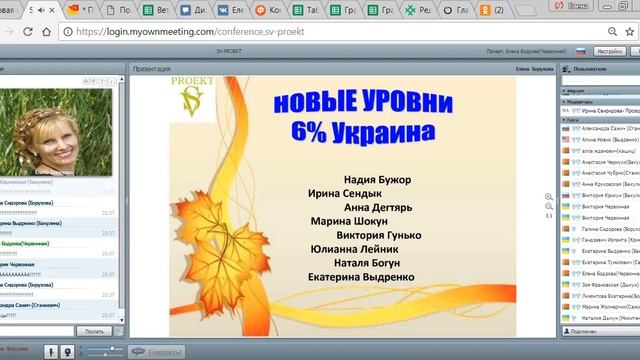The height and width of the screenshot is (360, 640).
Task: Select user Екатерина Выдренко in list
Action: coord(601,251)
